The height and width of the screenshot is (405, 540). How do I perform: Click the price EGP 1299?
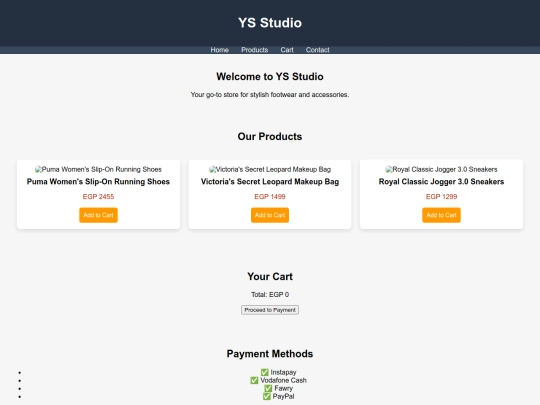click(x=441, y=197)
